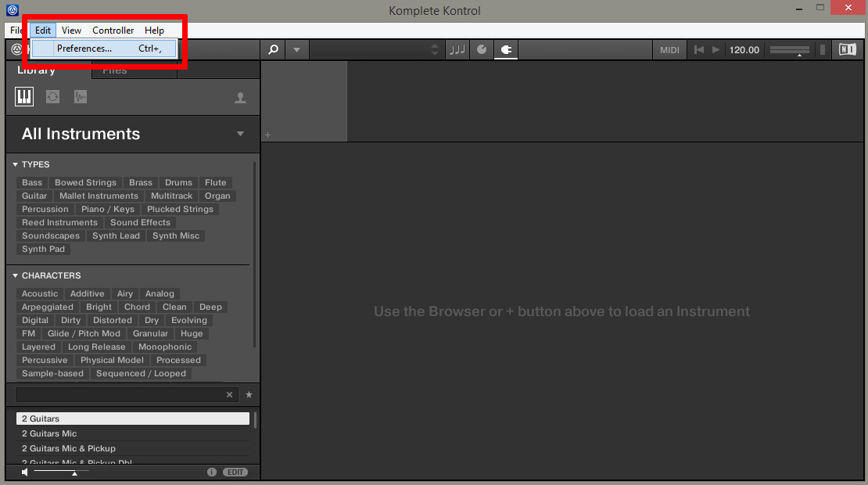Toggle the Drums type tag

(x=178, y=183)
